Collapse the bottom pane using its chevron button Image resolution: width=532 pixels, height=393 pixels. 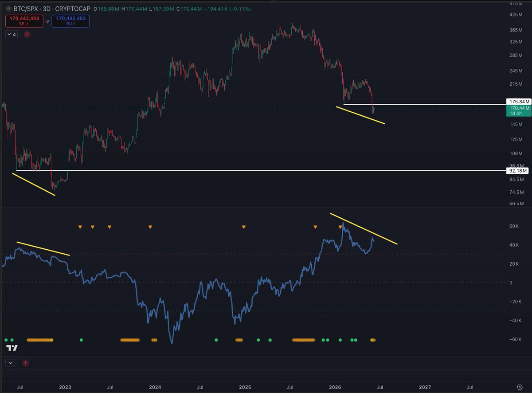[x=11, y=363]
